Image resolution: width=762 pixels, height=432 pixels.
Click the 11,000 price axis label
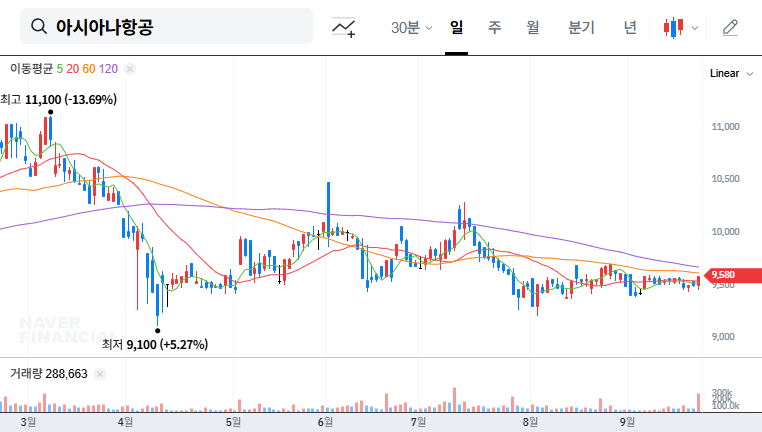point(725,127)
